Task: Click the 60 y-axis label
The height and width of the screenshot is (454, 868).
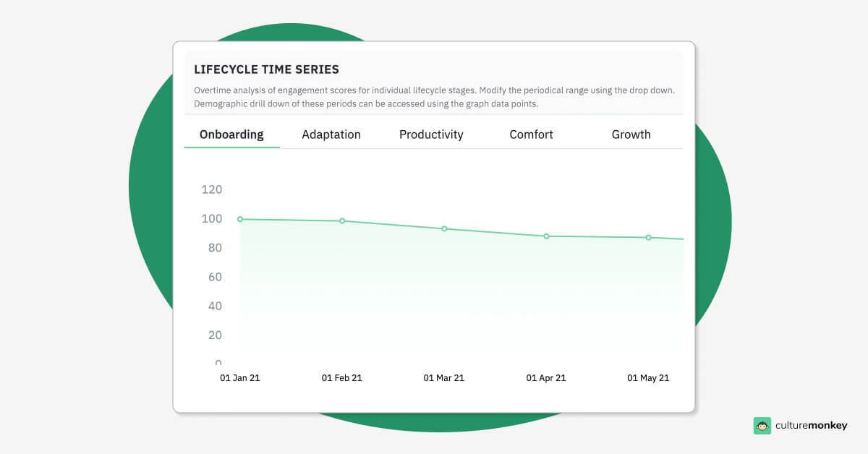Action: (214, 277)
